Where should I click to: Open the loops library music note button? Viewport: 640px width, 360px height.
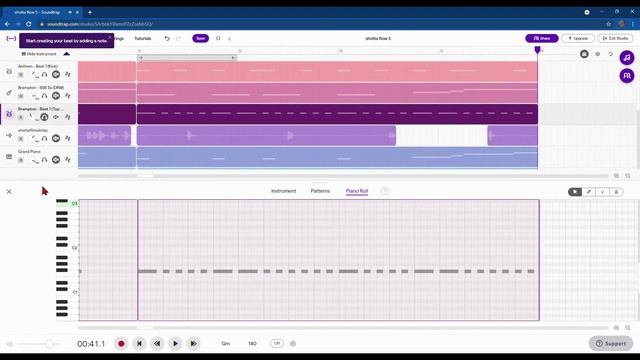pos(627,58)
